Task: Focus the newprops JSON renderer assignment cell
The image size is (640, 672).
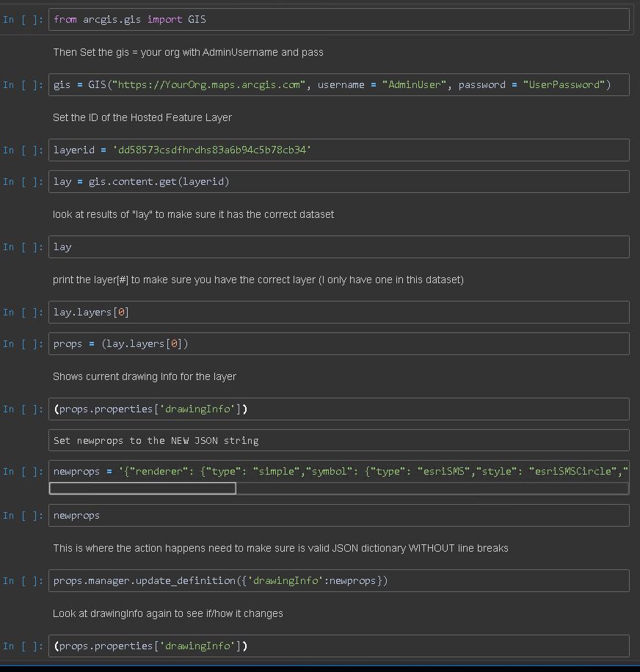Action: (339, 471)
